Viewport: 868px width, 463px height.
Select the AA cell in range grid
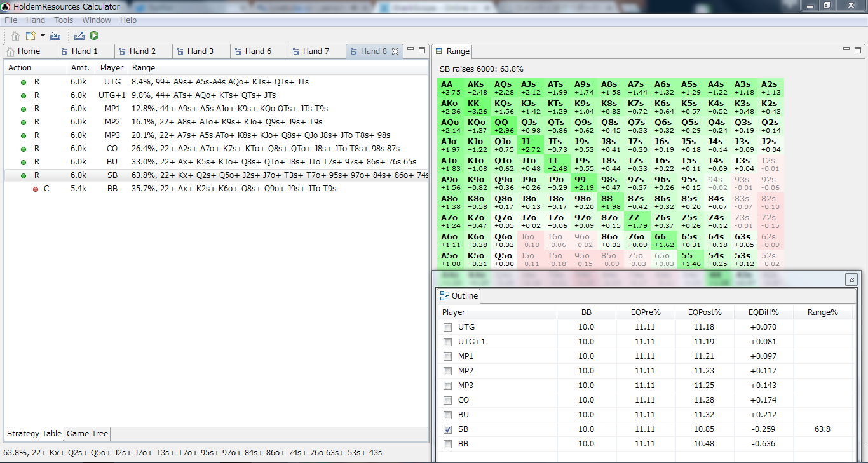click(x=451, y=88)
